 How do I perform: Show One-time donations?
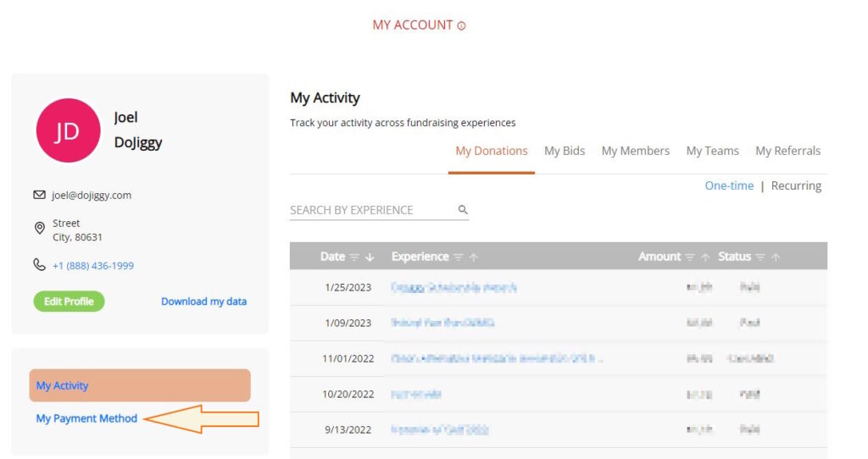coord(729,185)
